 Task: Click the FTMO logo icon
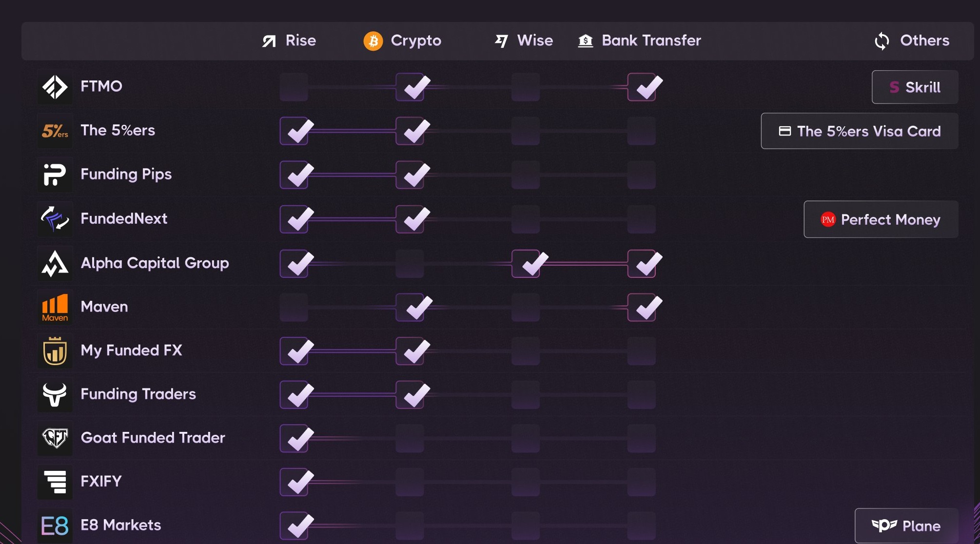point(55,87)
